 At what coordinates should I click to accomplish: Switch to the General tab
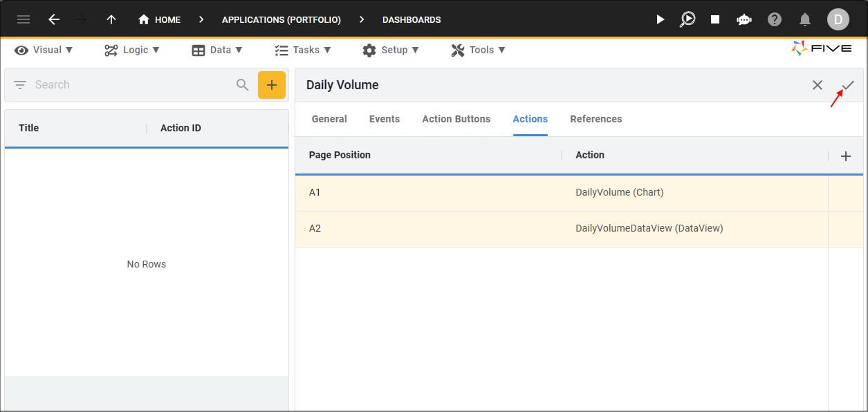[x=329, y=119]
